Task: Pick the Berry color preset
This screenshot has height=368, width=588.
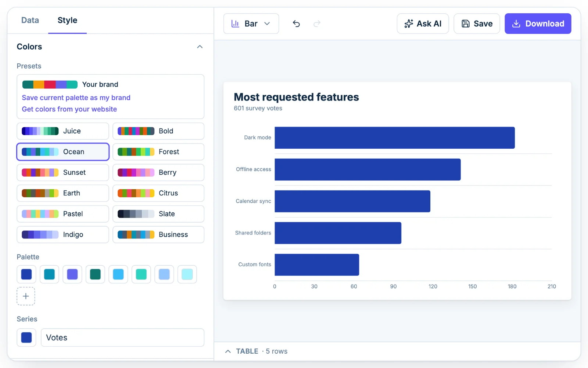Action: (x=158, y=172)
